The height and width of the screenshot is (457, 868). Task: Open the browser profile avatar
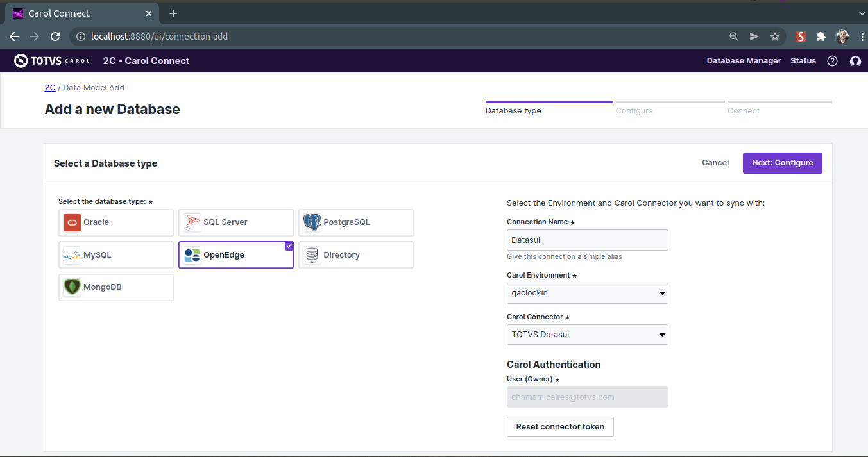pos(842,37)
